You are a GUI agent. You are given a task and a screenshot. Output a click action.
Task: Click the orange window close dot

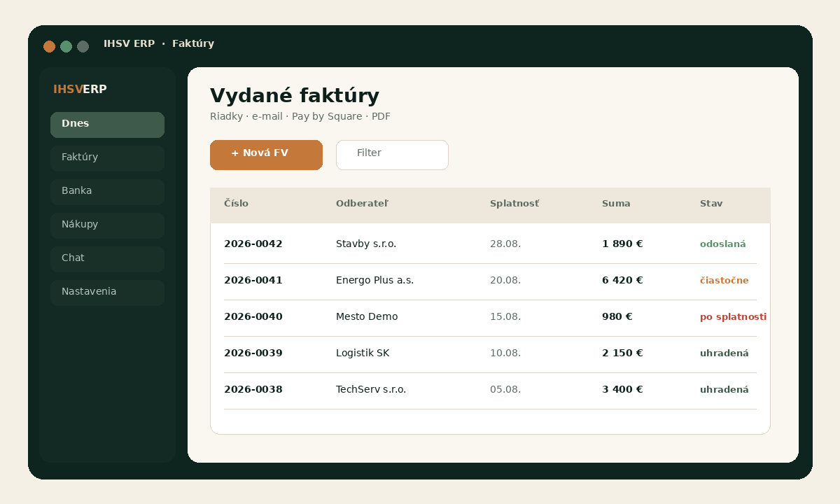click(x=49, y=46)
